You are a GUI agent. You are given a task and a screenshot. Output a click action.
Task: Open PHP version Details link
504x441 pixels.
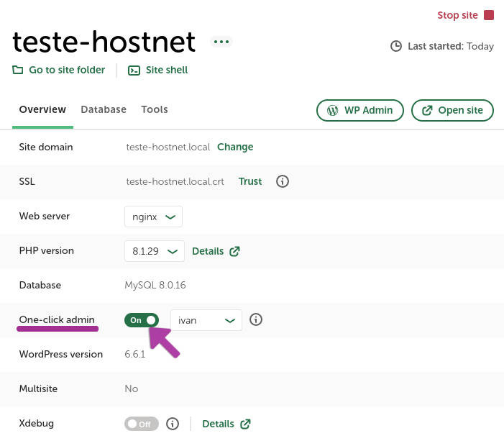208,251
